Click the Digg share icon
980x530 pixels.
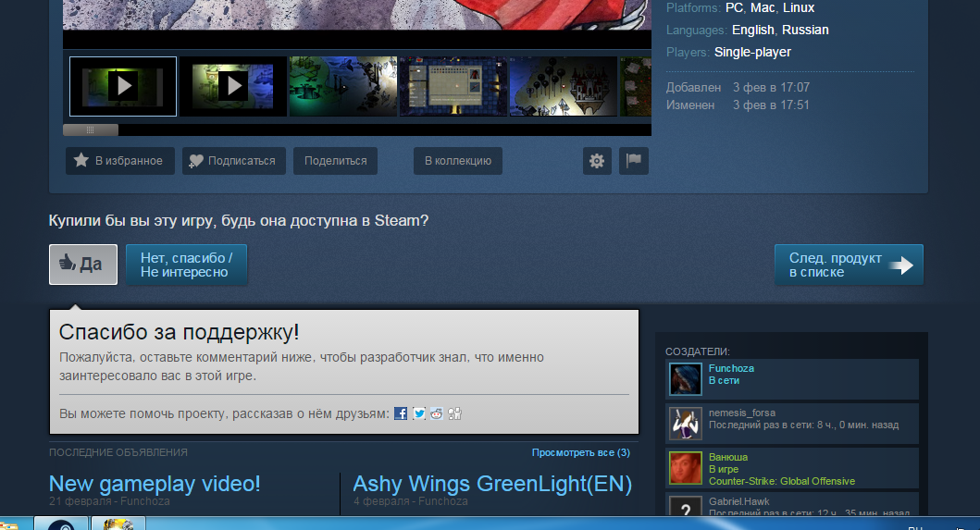[454, 413]
